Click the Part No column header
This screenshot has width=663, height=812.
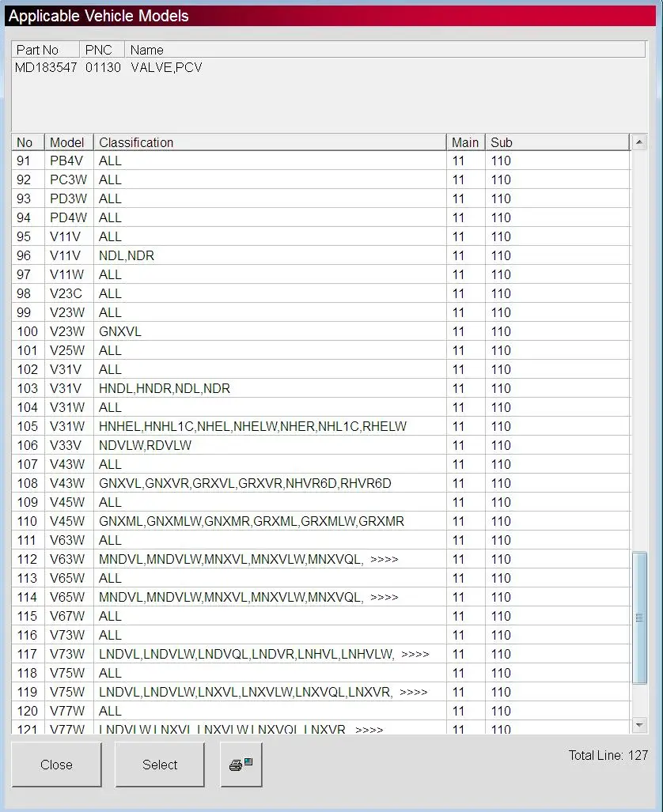tap(46, 50)
